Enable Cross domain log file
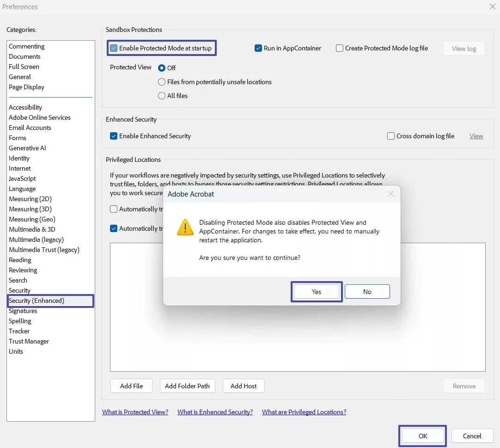The width and height of the screenshot is (500, 448). click(390, 136)
